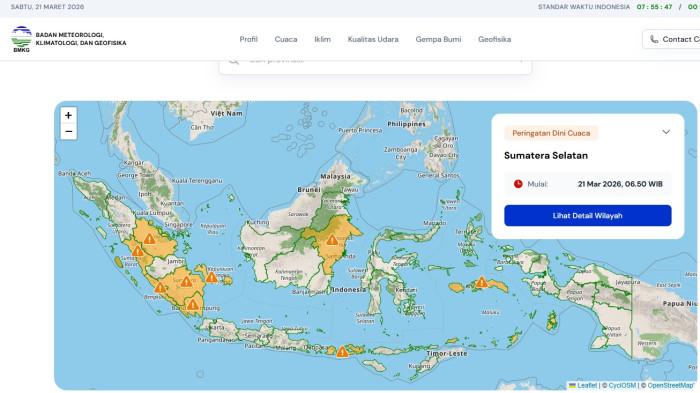The image size is (700, 393).
Task: Click the warning marker on Bangka Belitung
Action: coord(212,277)
